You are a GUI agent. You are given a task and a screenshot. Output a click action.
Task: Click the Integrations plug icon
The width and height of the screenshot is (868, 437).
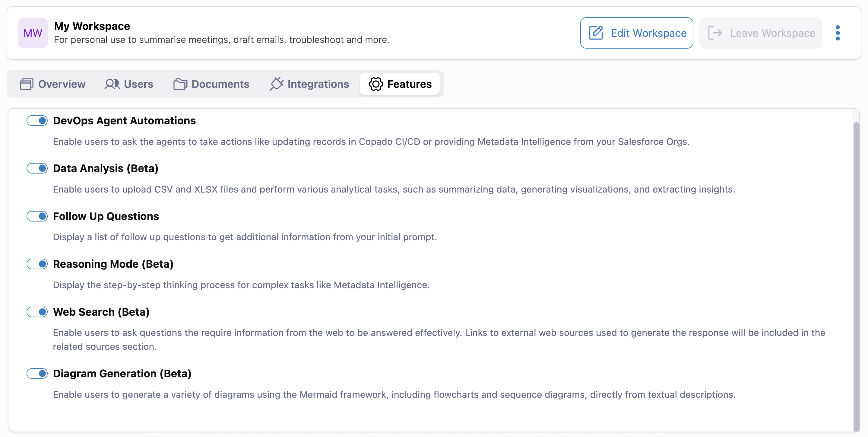(x=276, y=84)
